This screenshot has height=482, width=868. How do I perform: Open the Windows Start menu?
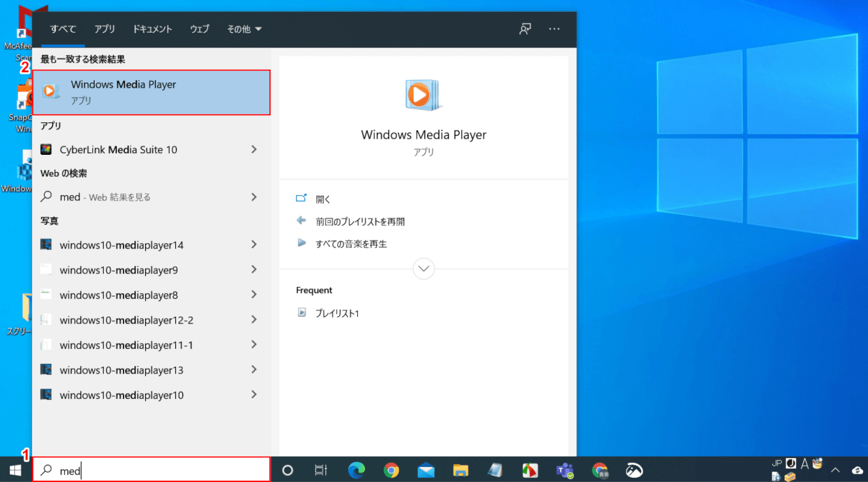tap(16, 470)
